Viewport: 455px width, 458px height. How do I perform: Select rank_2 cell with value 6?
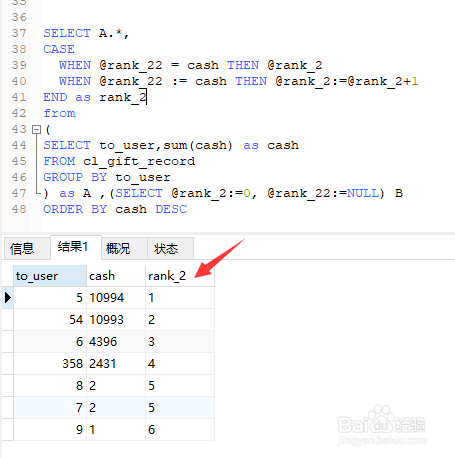pos(180,430)
